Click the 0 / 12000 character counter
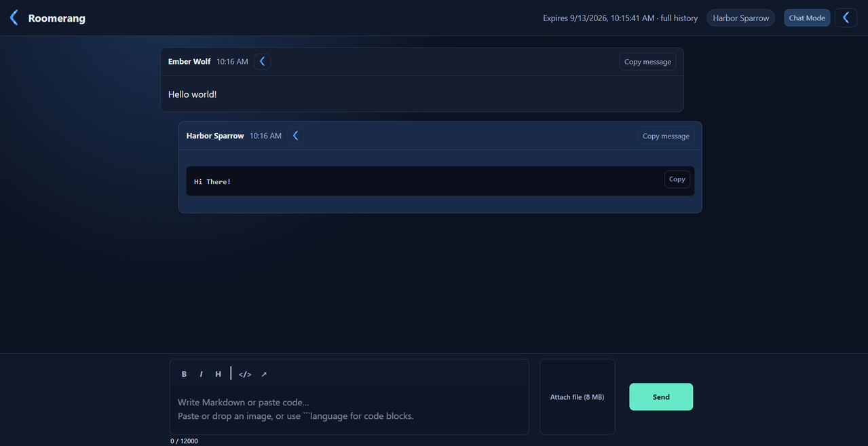 [184, 441]
